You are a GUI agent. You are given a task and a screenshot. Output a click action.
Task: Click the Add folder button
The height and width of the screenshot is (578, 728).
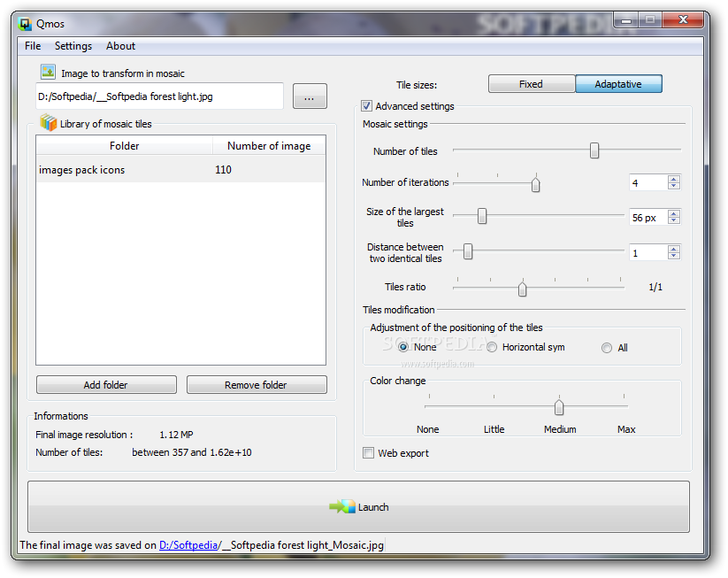[x=106, y=385]
